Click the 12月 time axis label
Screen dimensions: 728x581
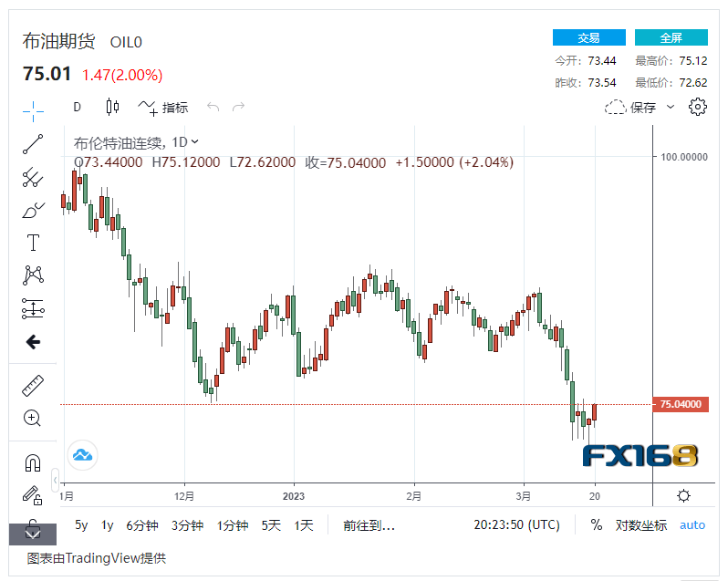(184, 496)
